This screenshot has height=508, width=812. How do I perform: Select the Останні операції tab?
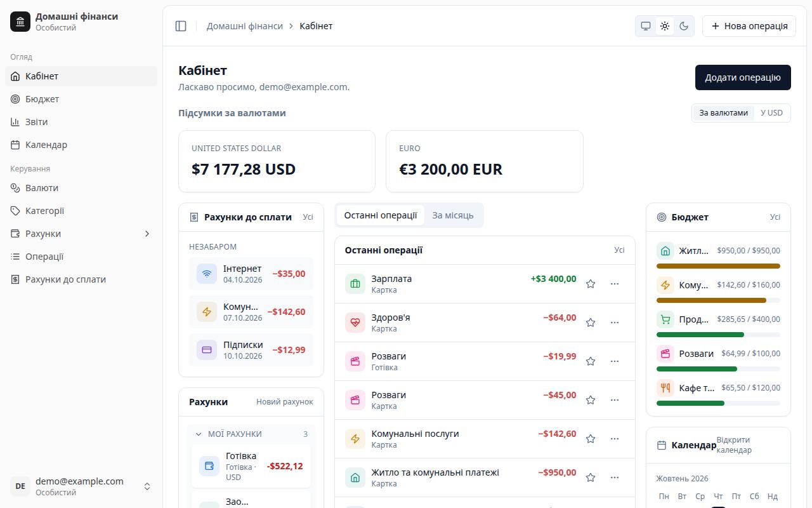point(381,215)
